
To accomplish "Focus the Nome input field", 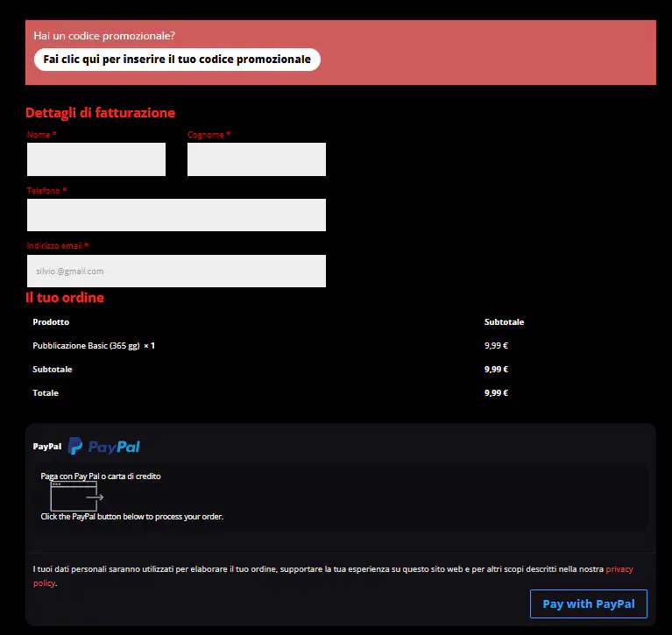I will (x=96, y=159).
